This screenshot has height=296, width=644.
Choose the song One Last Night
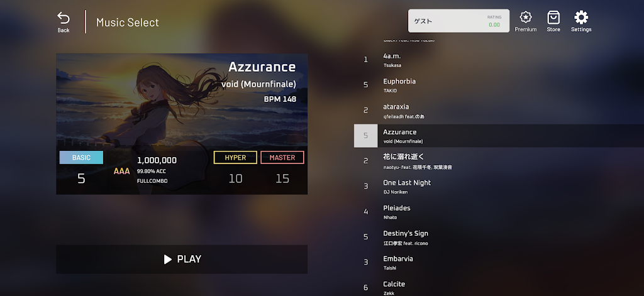pos(499,187)
